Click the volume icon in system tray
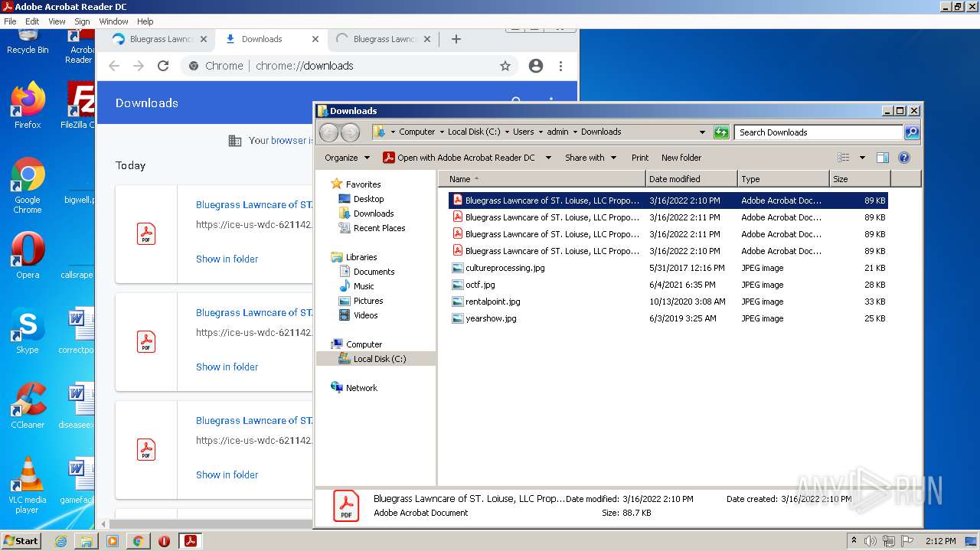Viewport: 980px width, 551px height. [871, 541]
